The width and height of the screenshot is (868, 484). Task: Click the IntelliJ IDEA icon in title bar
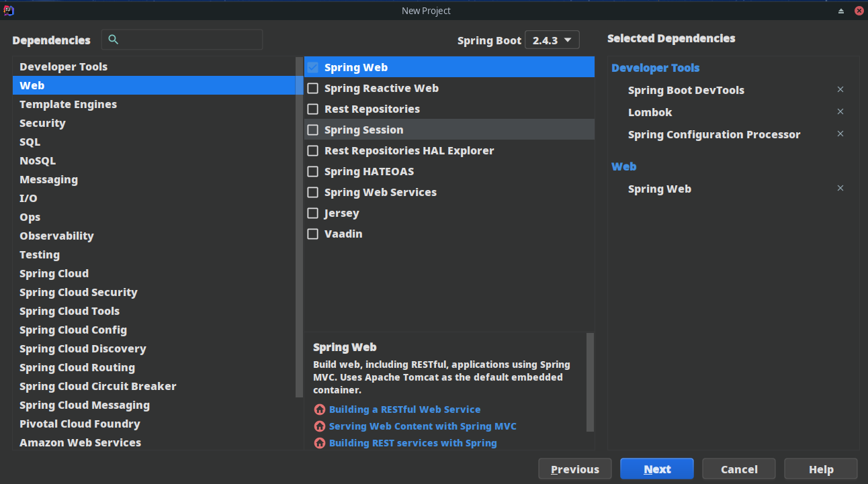(7, 10)
